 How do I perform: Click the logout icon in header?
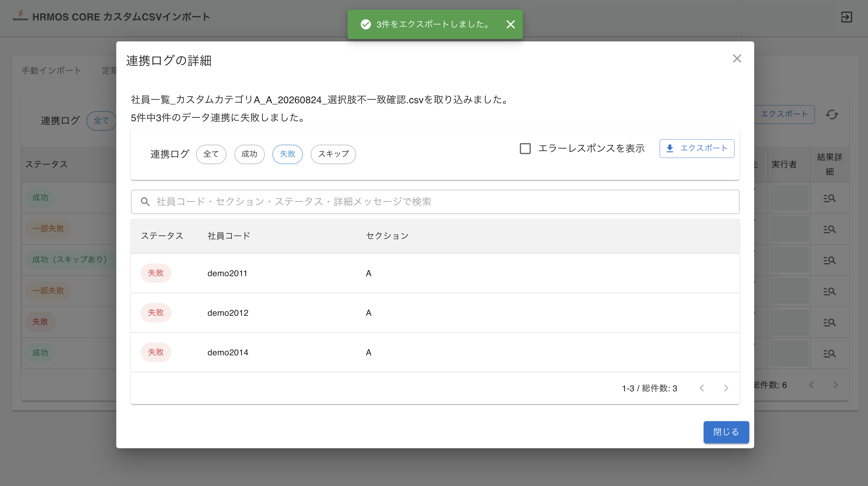(846, 17)
